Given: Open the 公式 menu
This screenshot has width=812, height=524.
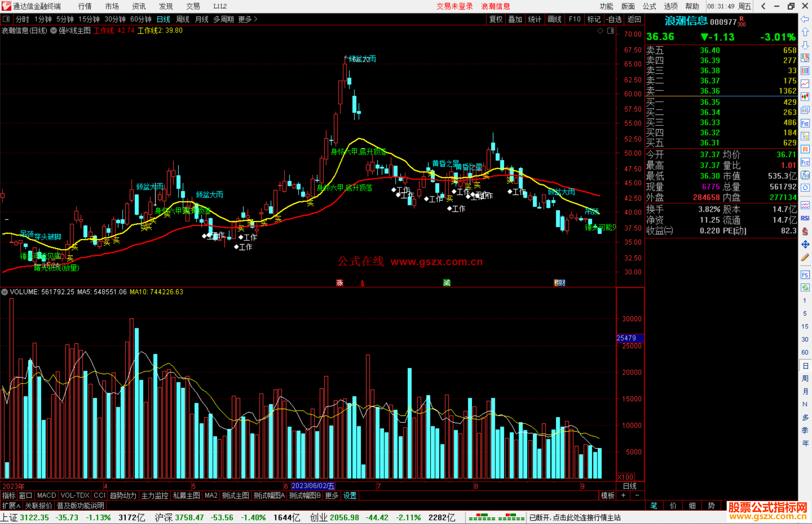Looking at the screenshot, I should (x=649, y=6).
